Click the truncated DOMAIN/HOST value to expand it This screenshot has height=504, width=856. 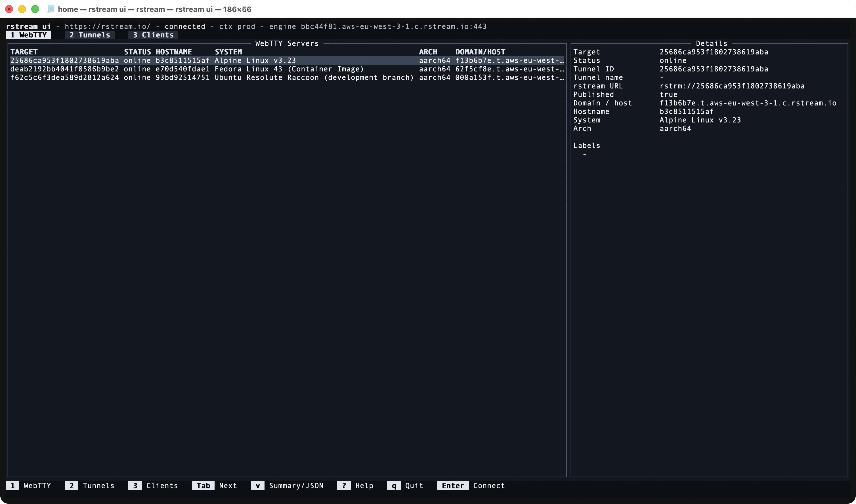click(509, 60)
